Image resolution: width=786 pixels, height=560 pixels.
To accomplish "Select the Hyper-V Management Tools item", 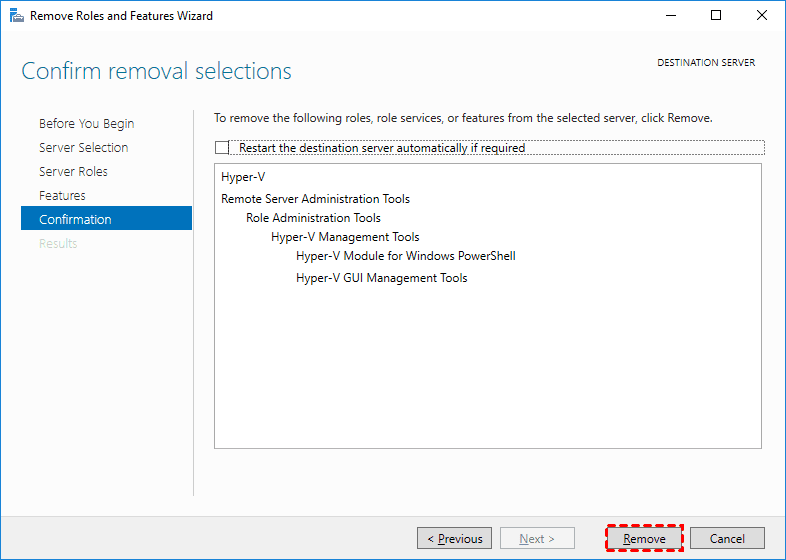I will pyautogui.click(x=345, y=237).
